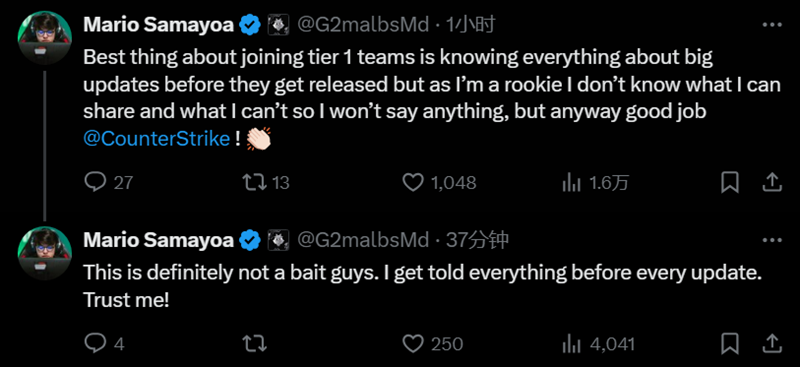Screen dimensions: 800x367
Task: Open the more options menu on second tweet
Action: pos(772,240)
